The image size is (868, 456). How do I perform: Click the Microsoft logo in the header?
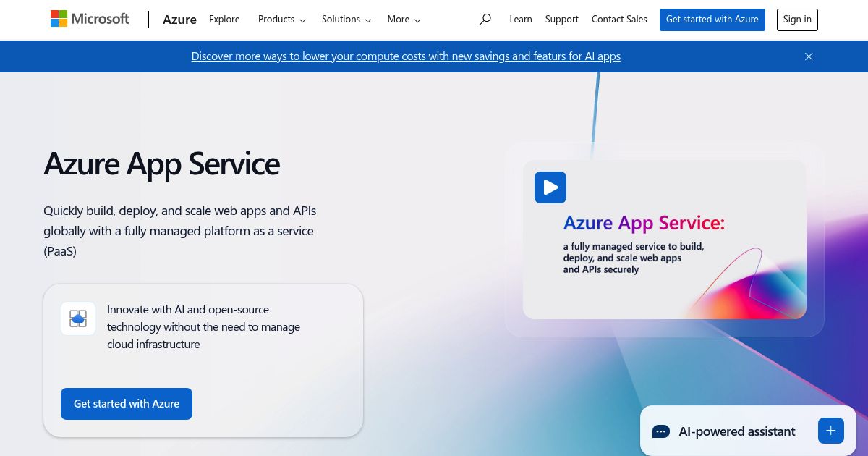[x=90, y=20]
